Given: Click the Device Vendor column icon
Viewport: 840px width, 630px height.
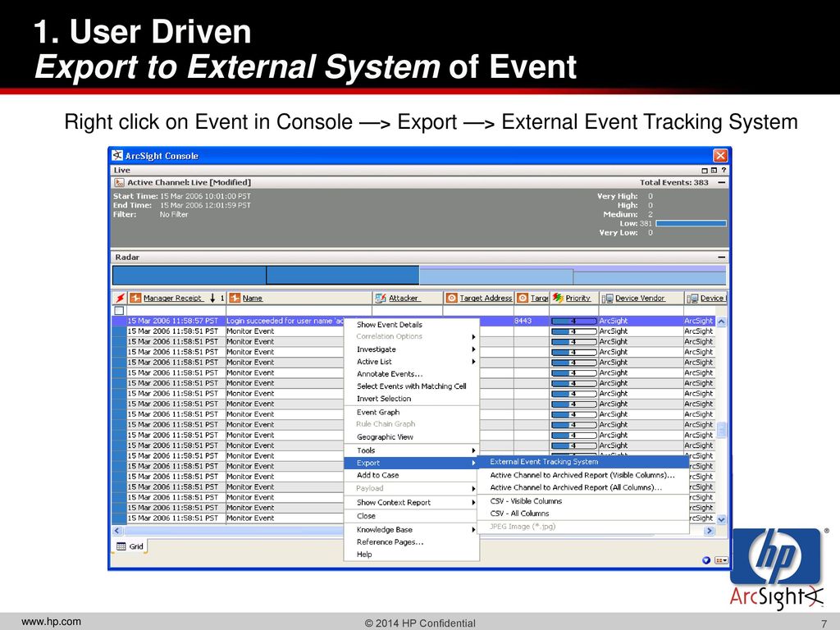Looking at the screenshot, I should tap(608, 299).
